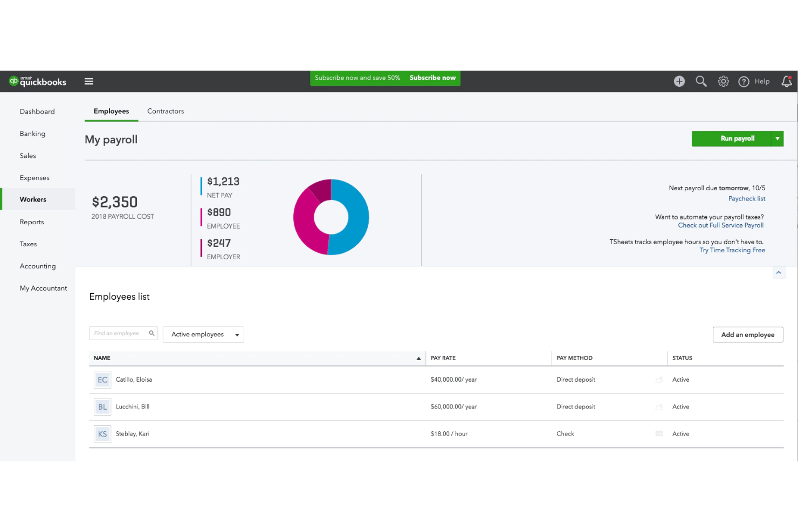Click Active status in Catillo row
This screenshot has height=532, width=798.
(x=681, y=380)
